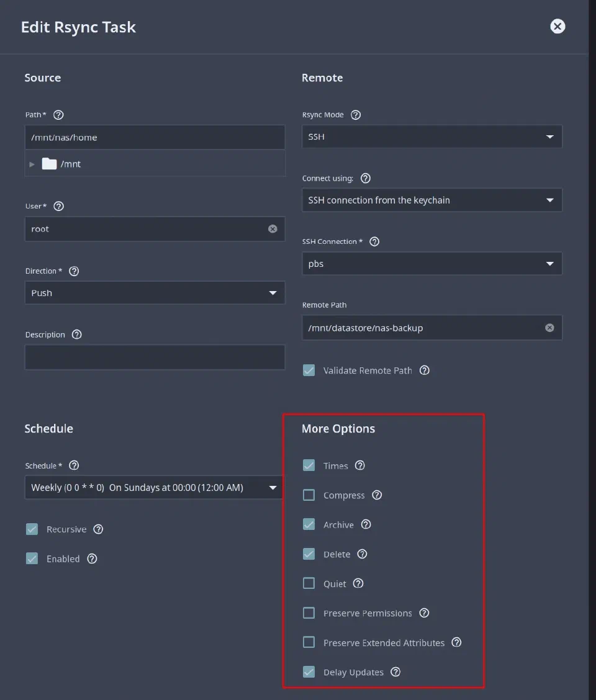The image size is (596, 700).
Task: Open help tooltip for Archive option
Action: tap(366, 524)
